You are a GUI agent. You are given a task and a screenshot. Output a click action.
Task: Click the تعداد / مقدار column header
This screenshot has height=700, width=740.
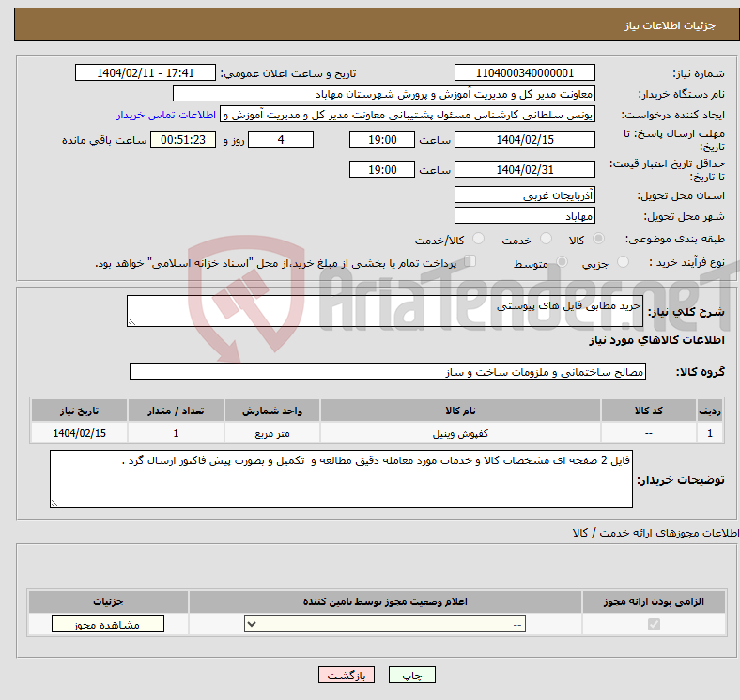(x=176, y=411)
